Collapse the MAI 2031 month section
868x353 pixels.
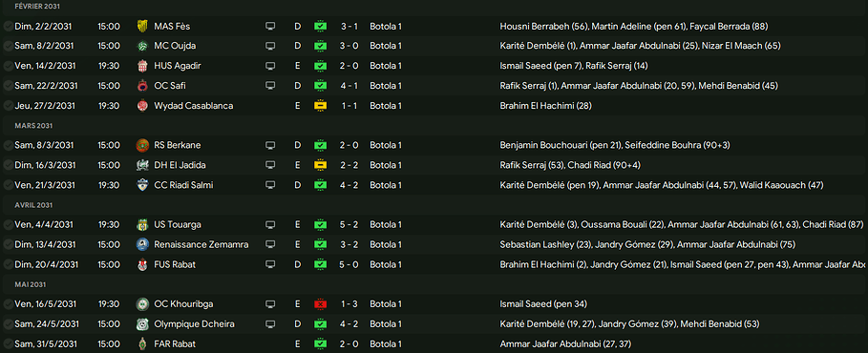tap(30, 284)
